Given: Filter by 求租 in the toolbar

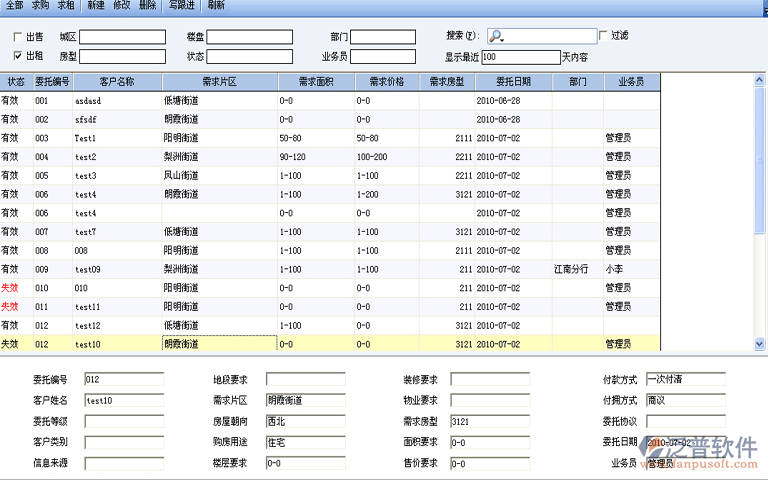Looking at the screenshot, I should 66,6.
